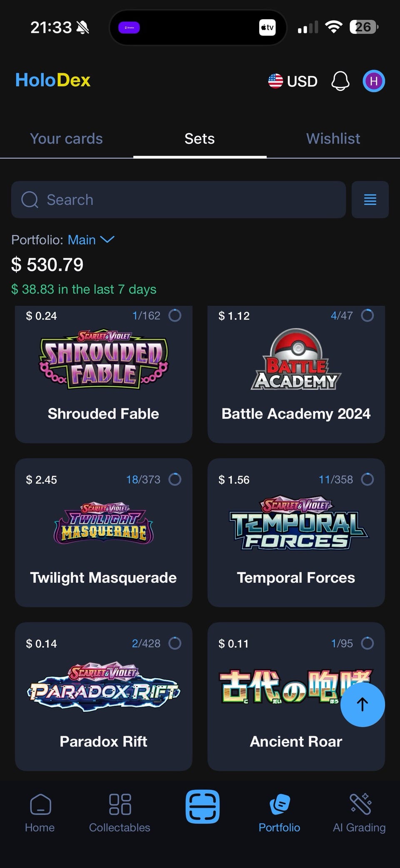Screen dimensions: 400x868
Task: Open the notifications bell
Action: 340,81
